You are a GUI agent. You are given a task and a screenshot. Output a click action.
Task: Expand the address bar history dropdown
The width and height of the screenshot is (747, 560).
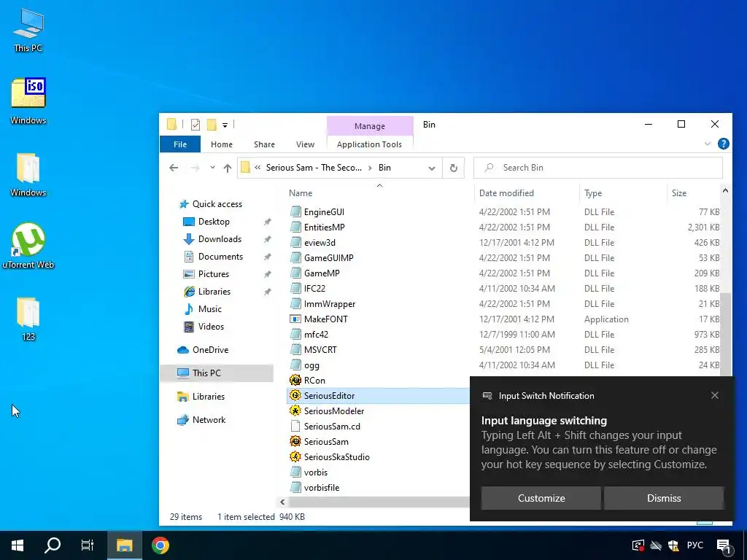tap(432, 168)
